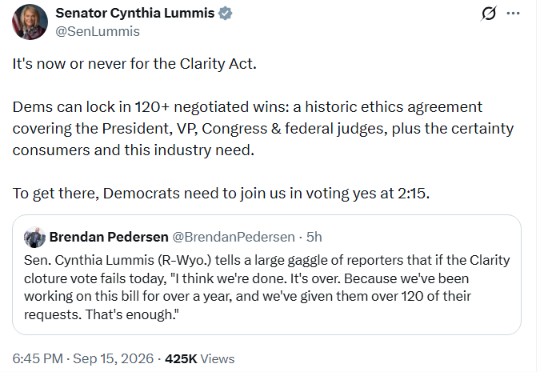Open the @SenLummis handle
Screen dimensions: 541x372
(98, 31)
